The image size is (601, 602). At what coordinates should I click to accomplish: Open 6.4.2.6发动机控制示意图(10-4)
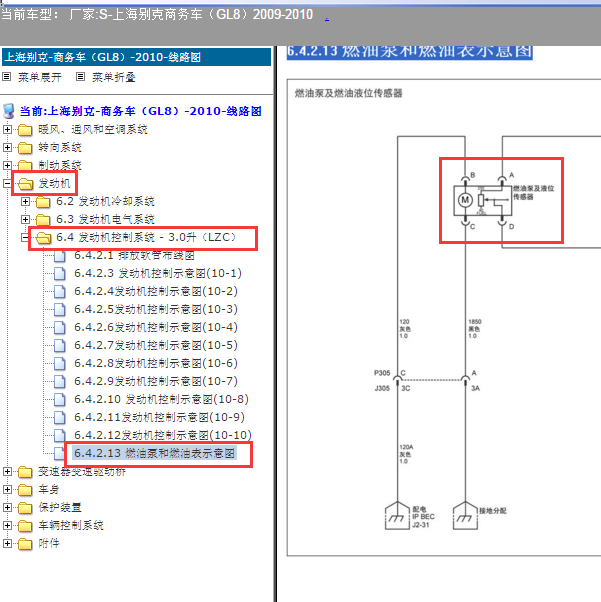[156, 327]
